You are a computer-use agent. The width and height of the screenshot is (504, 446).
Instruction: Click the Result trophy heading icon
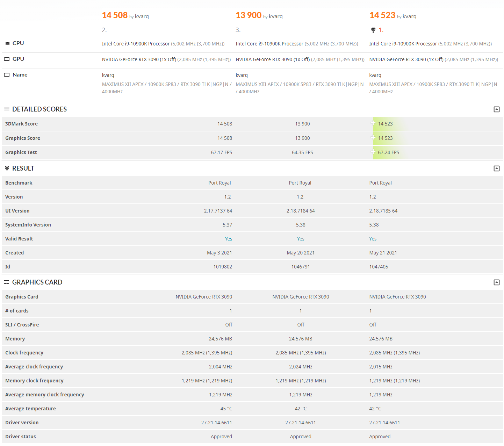tap(7, 168)
